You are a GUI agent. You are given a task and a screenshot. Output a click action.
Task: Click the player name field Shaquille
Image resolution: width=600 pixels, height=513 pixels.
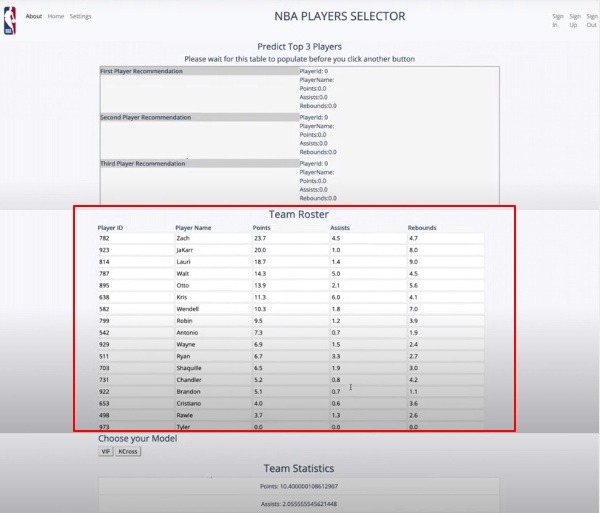click(x=213, y=368)
